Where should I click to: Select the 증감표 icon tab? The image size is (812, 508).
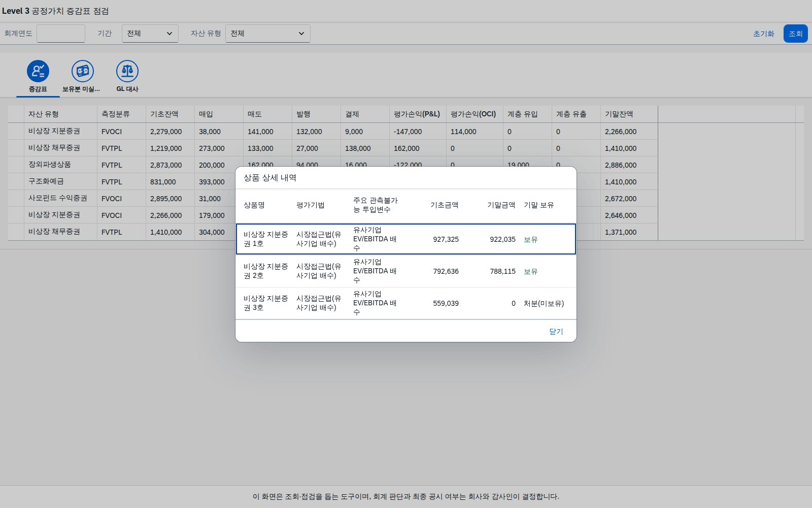point(38,77)
